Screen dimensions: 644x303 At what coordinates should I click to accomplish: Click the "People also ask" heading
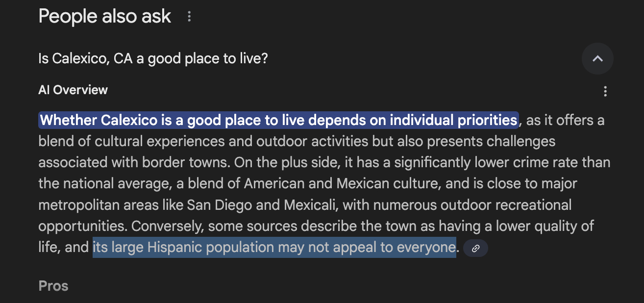pyautogui.click(x=105, y=17)
